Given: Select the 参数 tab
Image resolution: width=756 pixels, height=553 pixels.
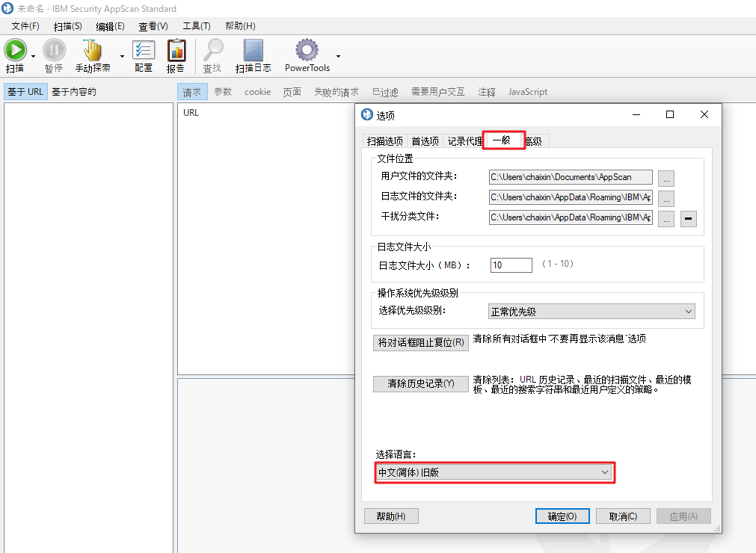Looking at the screenshot, I should pyautogui.click(x=223, y=91).
